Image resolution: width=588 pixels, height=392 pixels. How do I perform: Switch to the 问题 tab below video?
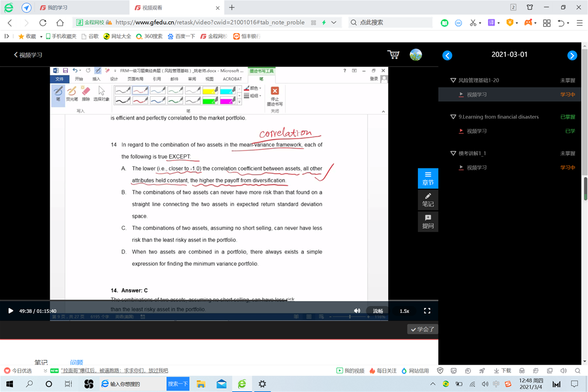[76, 362]
